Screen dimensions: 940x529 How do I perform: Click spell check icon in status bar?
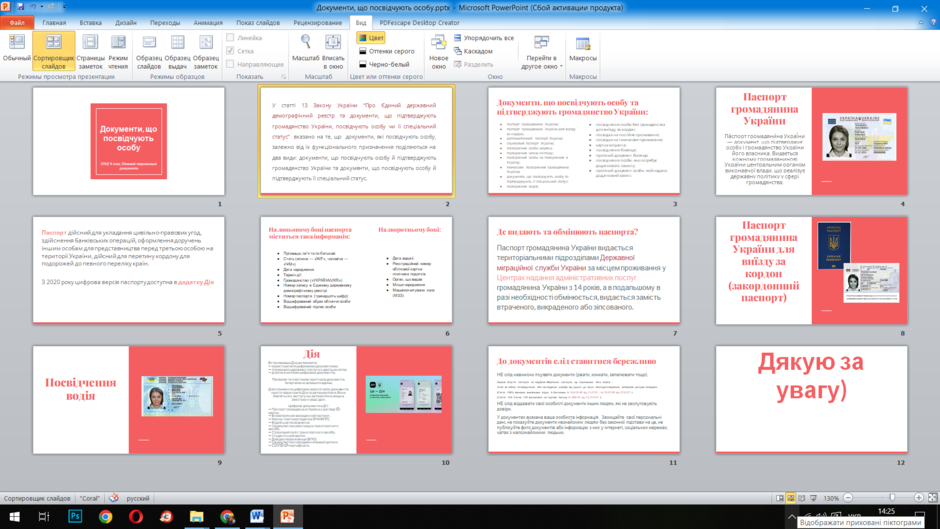click(114, 498)
